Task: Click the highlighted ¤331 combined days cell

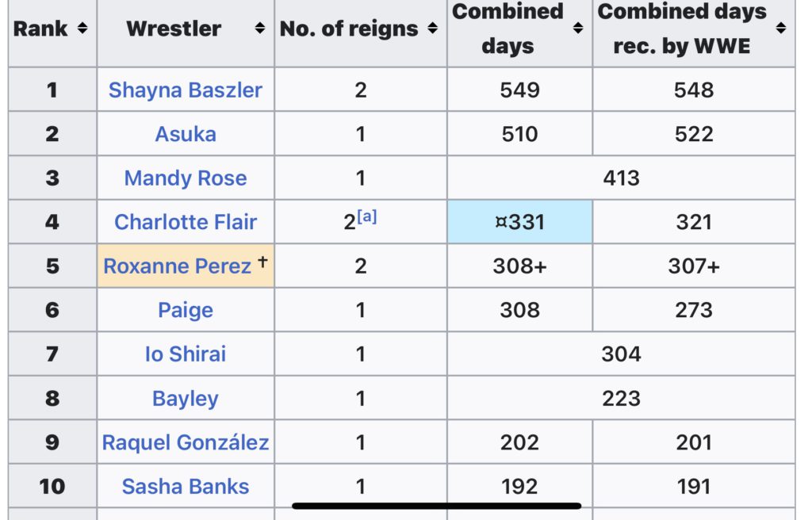Action: pos(519,222)
